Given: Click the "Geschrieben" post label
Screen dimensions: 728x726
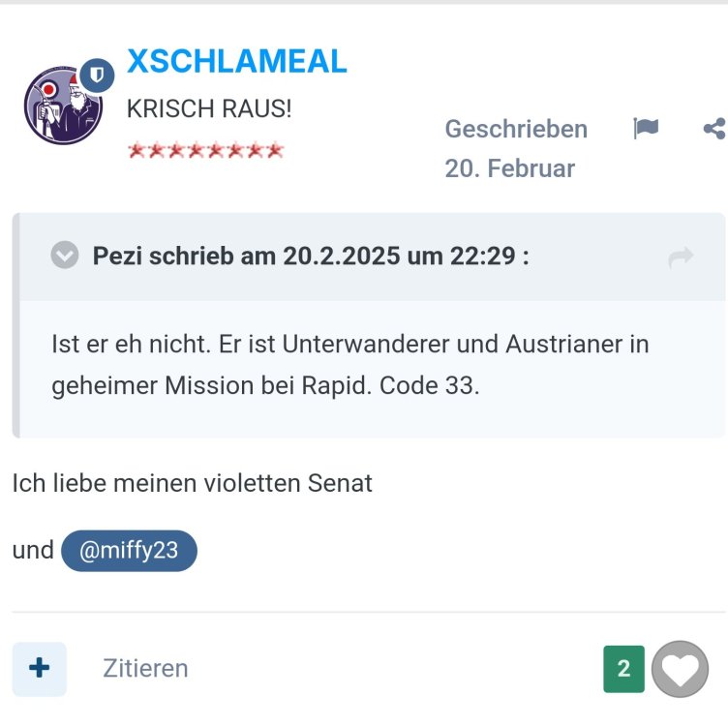Looking at the screenshot, I should pos(516,129).
